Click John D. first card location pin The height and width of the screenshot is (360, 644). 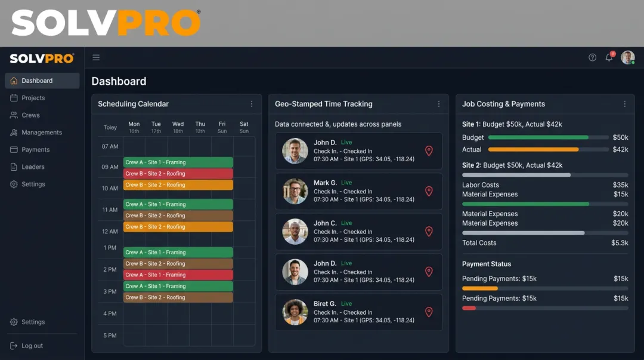pos(429,151)
